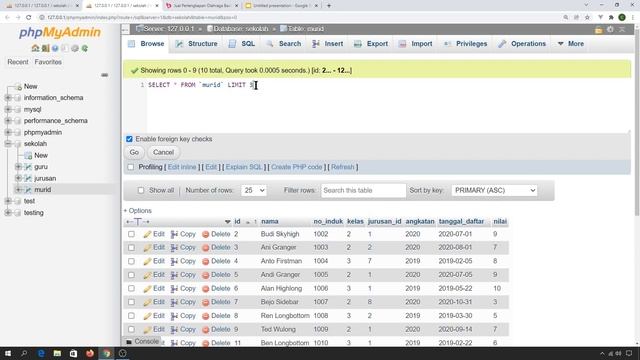Click the Go button
Image resolution: width=640 pixels, height=360 pixels.
(x=134, y=152)
